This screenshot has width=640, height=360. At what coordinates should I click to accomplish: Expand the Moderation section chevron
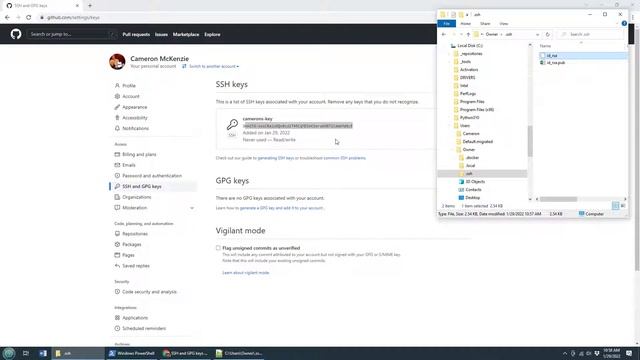click(x=192, y=208)
